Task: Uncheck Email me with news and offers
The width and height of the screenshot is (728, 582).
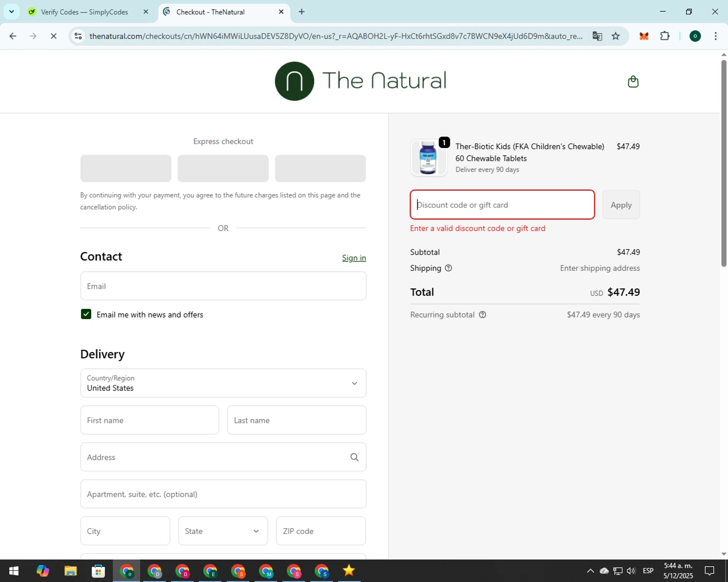Action: (86, 314)
